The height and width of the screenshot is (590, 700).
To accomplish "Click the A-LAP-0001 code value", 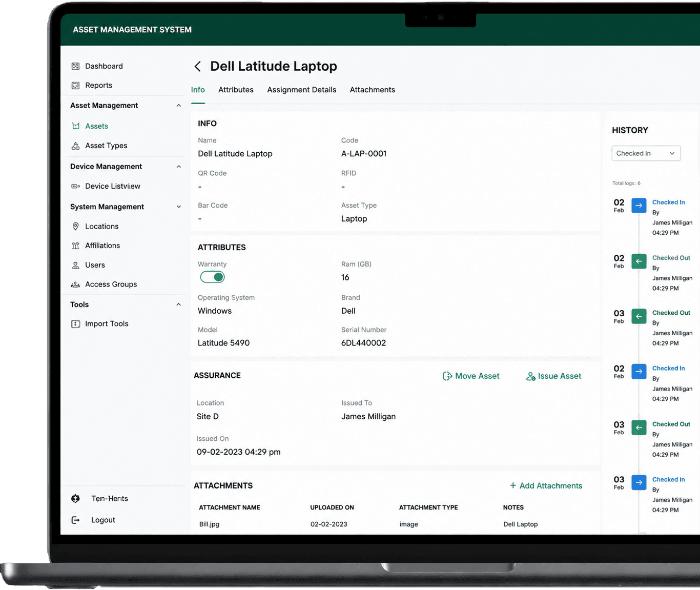I will (x=364, y=154).
